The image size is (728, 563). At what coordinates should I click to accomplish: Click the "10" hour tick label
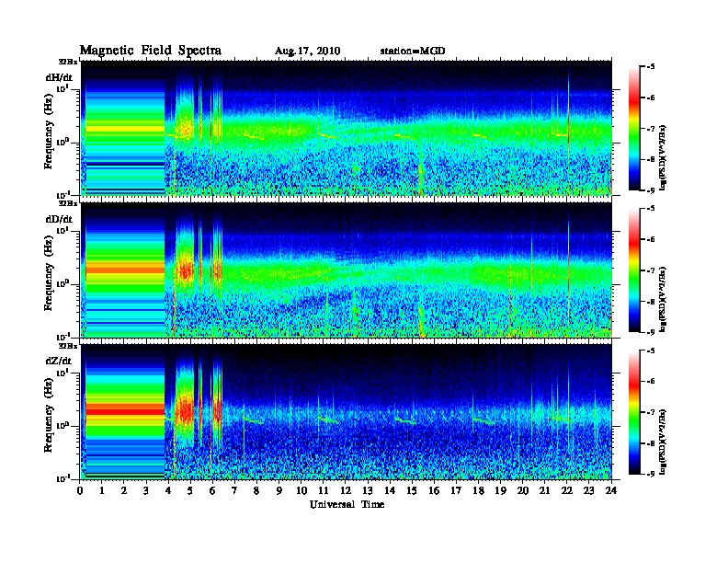301,491
